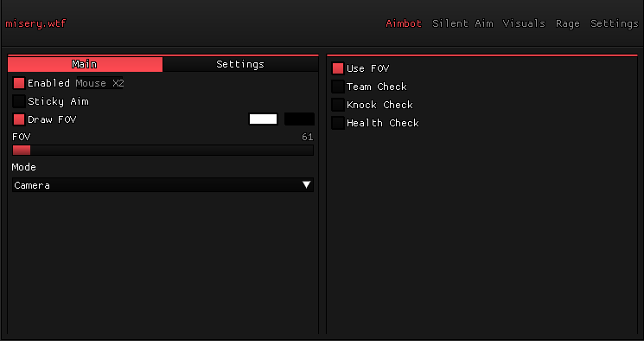The image size is (644, 341).
Task: Click the misery.wtf title text
Action: [x=35, y=24]
